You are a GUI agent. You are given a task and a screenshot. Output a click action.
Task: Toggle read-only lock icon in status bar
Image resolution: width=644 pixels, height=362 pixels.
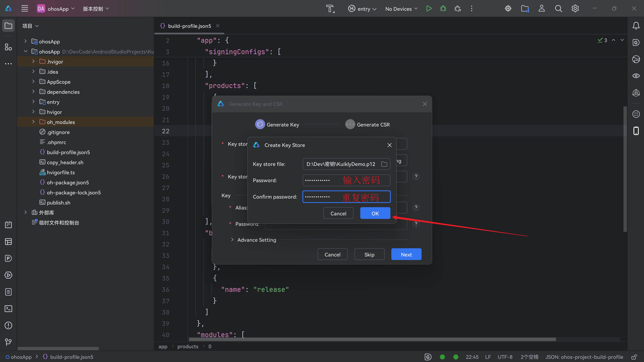tap(634, 357)
